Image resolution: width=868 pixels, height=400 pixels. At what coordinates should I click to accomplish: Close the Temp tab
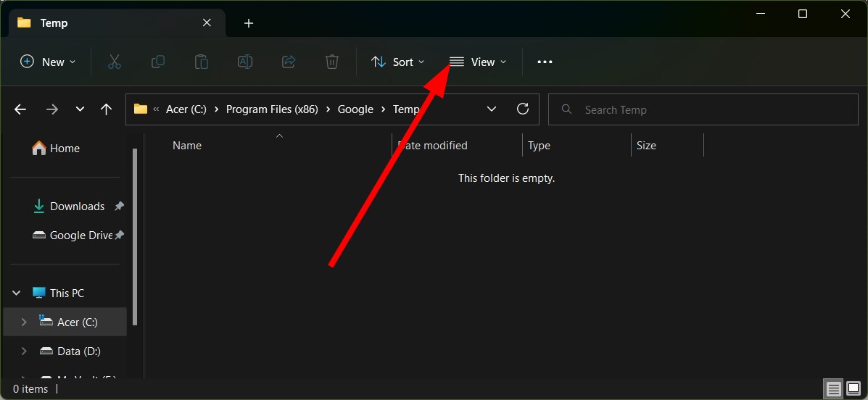click(207, 22)
